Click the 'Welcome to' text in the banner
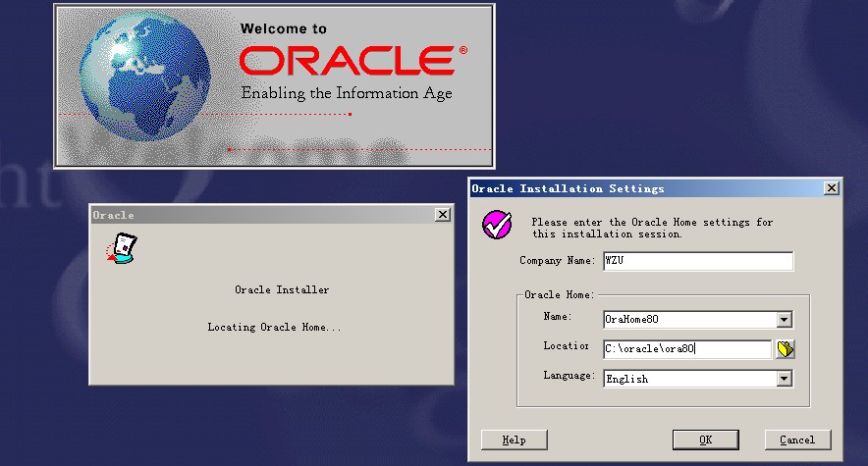868x466 pixels. [x=284, y=28]
